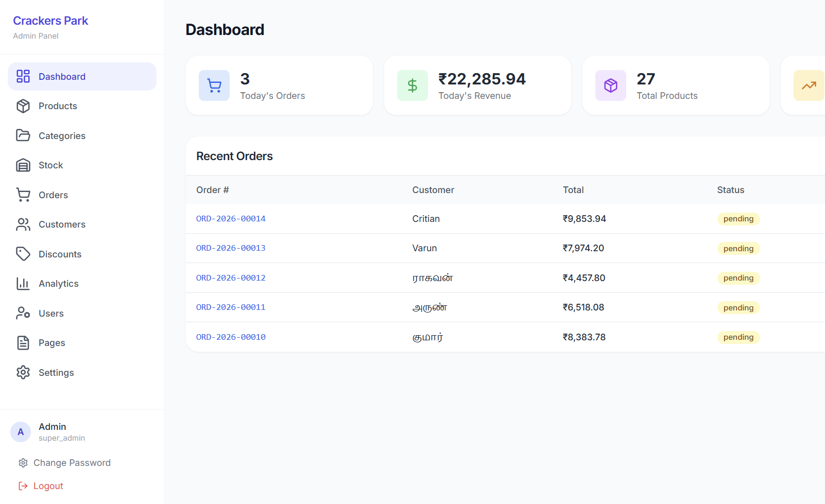Click the super_admin role text

62,438
